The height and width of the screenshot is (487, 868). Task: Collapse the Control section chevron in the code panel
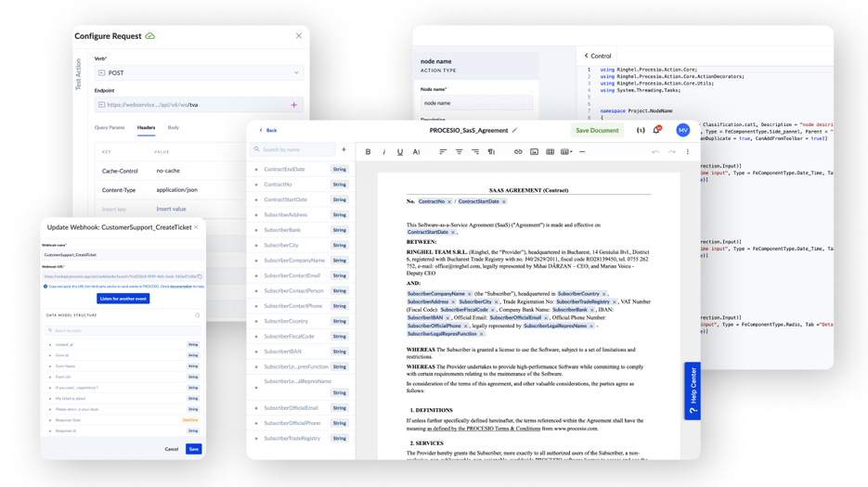[x=586, y=56]
